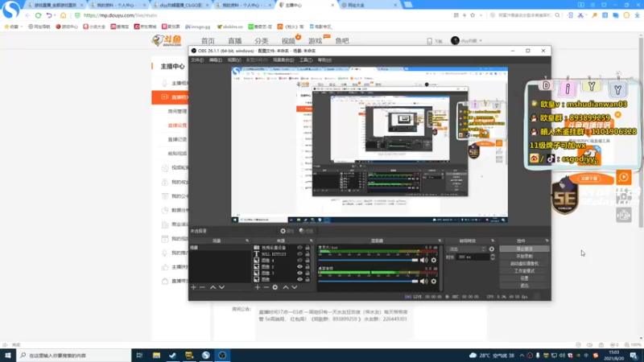Image resolution: width=644 pixels, height=362 pixels.
Task: Open the OBS Settings button in controls
Action: click(525, 278)
